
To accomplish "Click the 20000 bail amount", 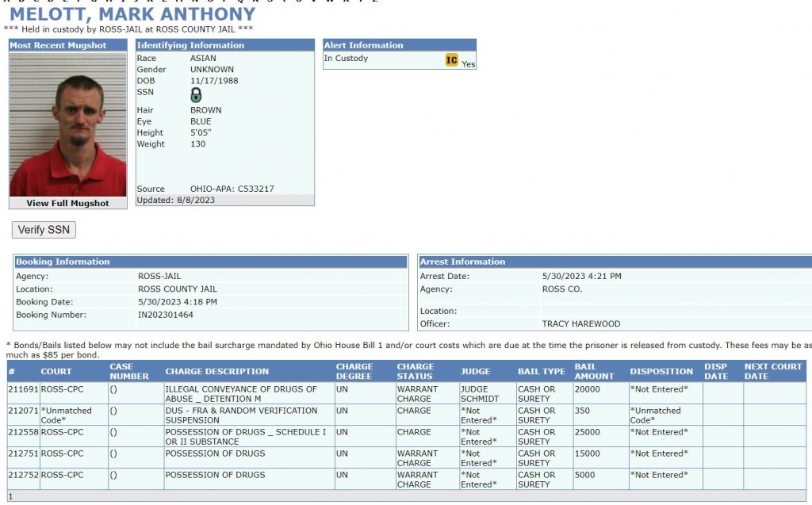I will tap(588, 389).
